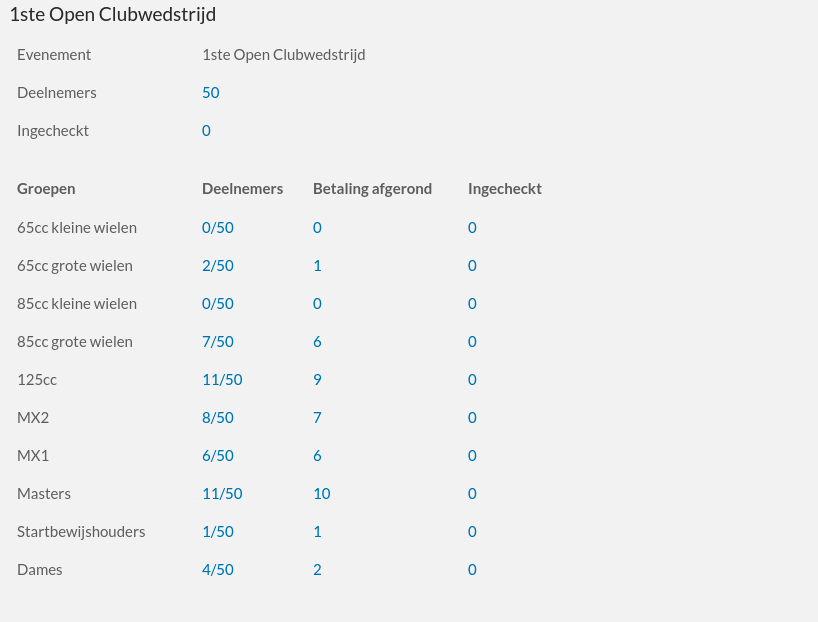Open the 11/50 participants link for 125cc
818x622 pixels.
222,380
